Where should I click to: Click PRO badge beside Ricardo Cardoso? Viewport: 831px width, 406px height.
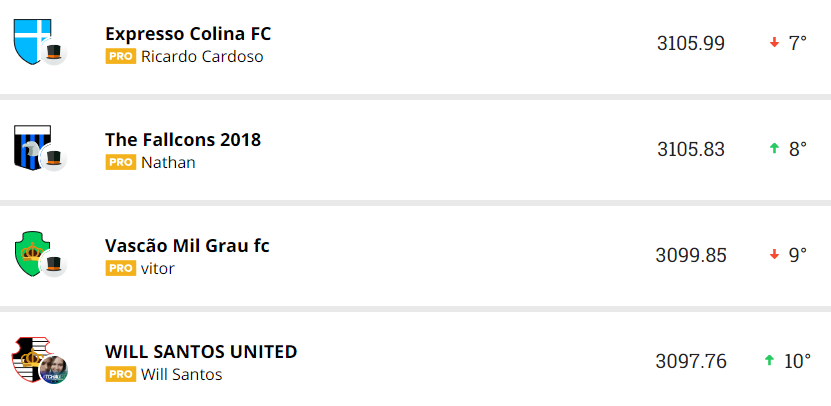pyautogui.click(x=120, y=57)
